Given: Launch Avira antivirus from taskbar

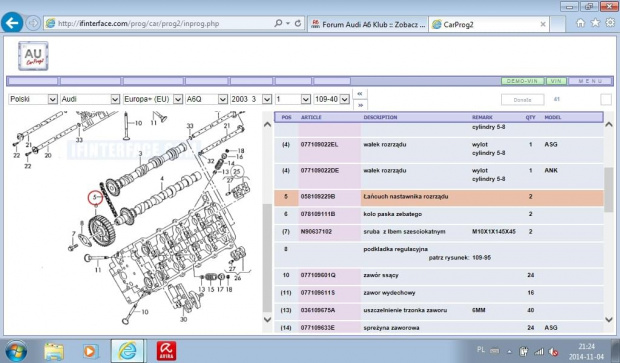Looking at the screenshot, I should pos(166,351).
